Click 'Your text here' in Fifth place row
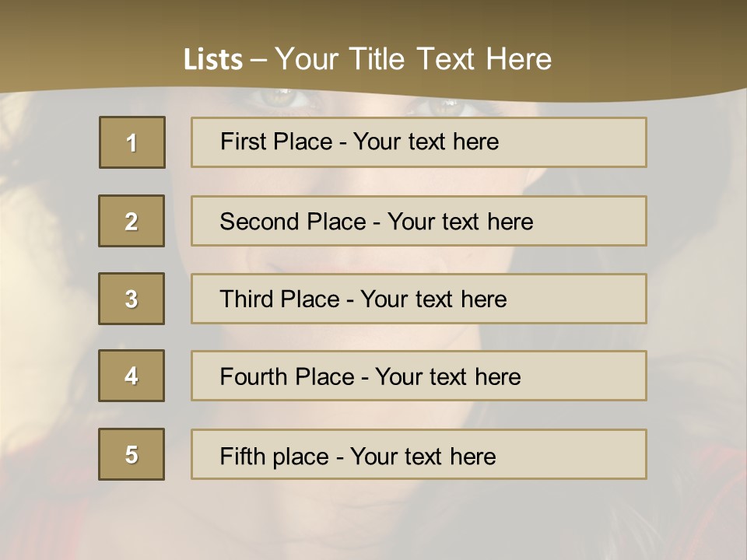The image size is (747, 560). pos(423,456)
